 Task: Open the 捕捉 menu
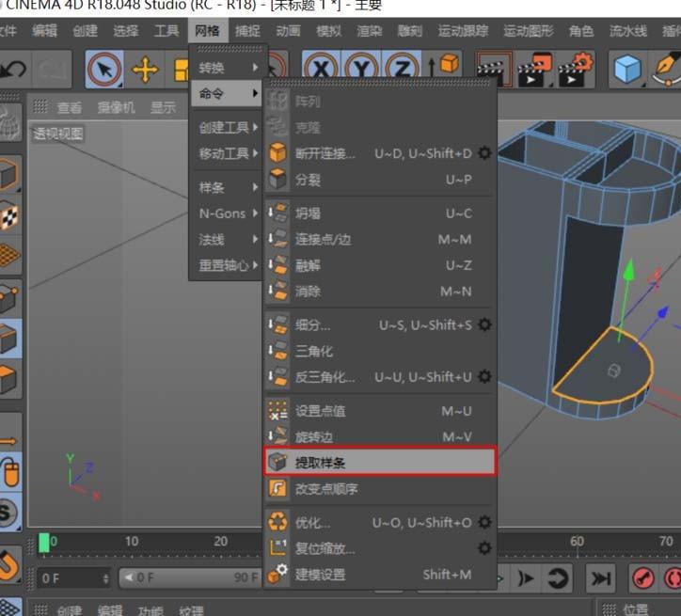click(247, 30)
